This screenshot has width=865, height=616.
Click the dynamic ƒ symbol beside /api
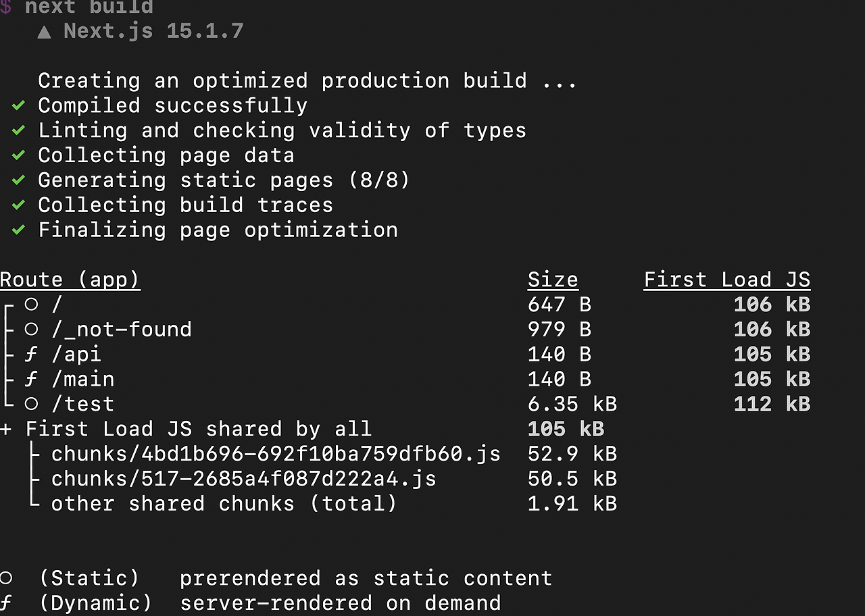click(x=31, y=355)
